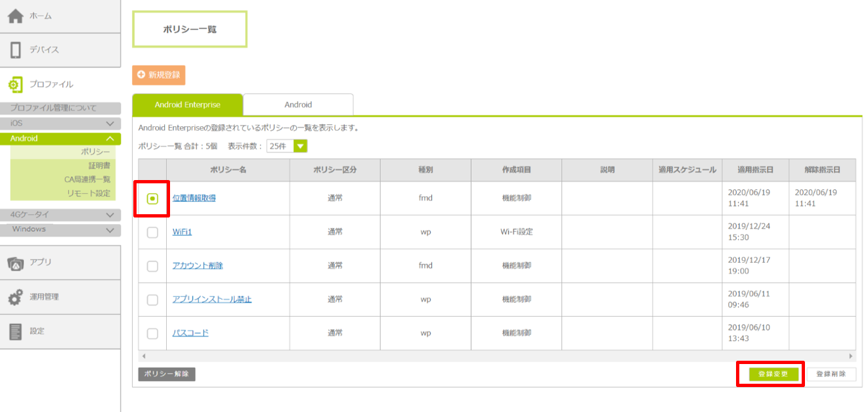
Task: Click the plus icon on 新規登録 button
Action: coord(141,75)
